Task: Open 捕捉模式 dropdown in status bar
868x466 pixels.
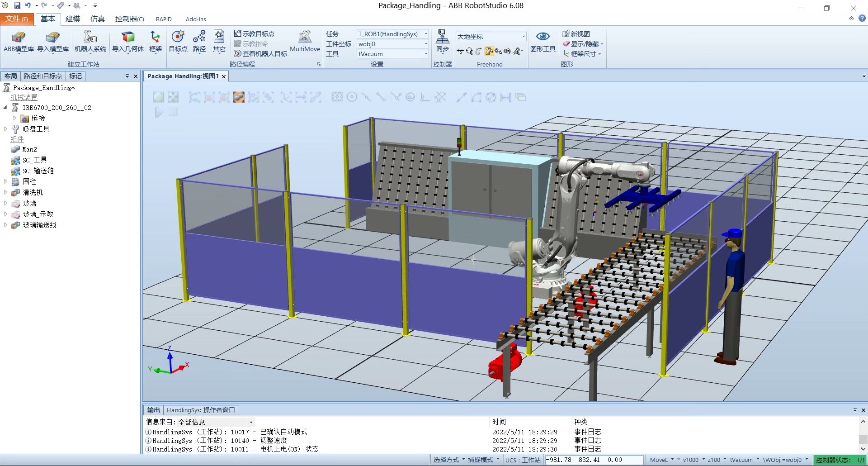Action: 483,460
